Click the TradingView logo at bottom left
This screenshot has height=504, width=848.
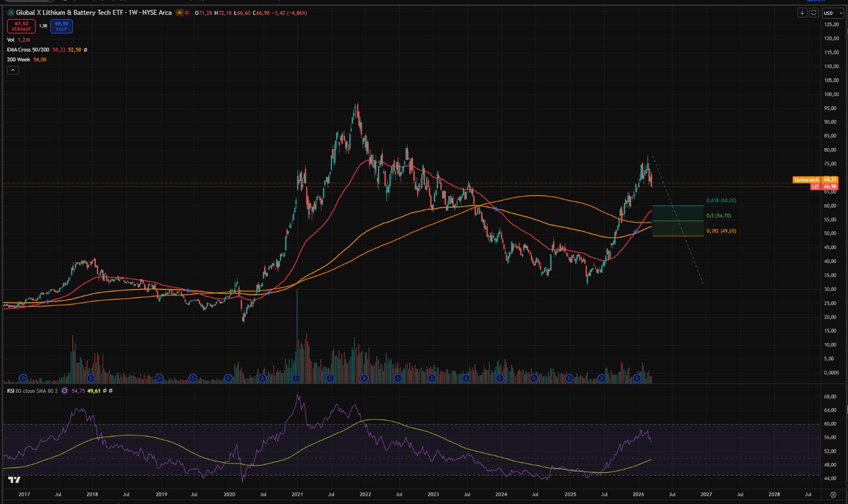(x=15, y=480)
